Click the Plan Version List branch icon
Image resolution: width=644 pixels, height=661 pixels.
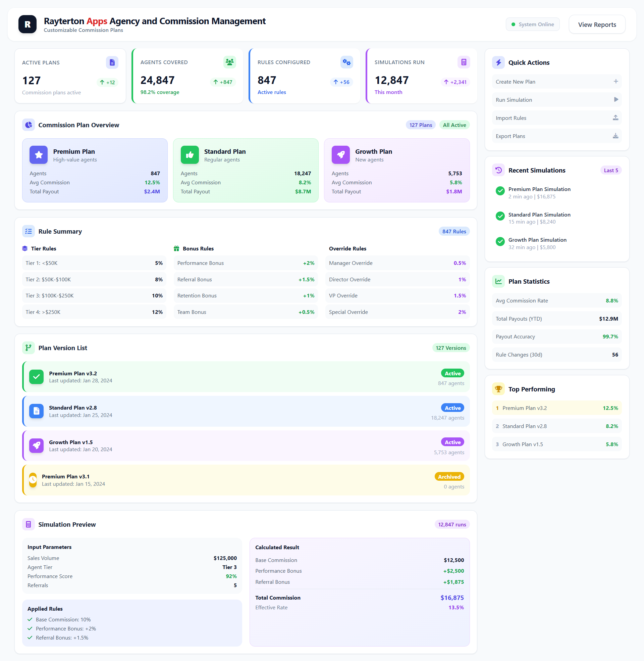point(29,347)
